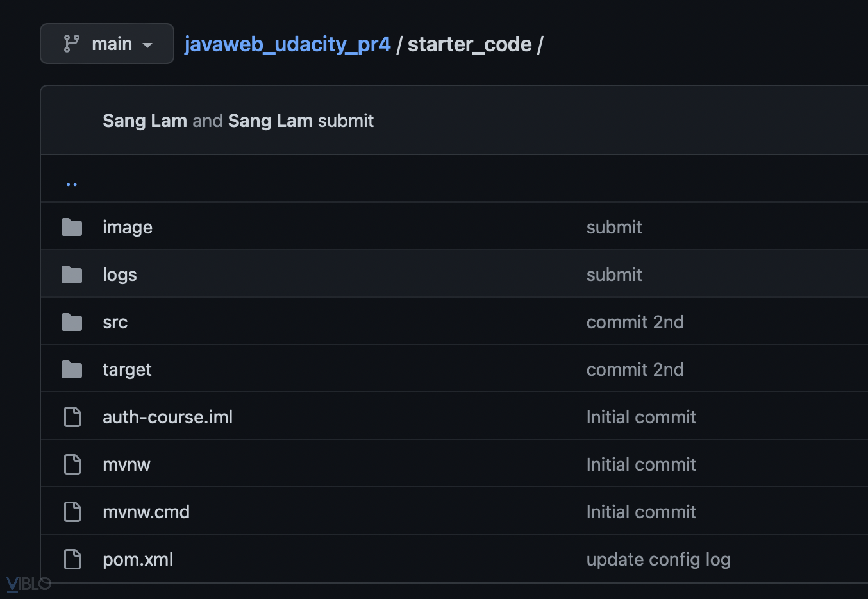This screenshot has height=599, width=868.
Task: Open the commit 2nd message beside src
Action: [x=635, y=321]
